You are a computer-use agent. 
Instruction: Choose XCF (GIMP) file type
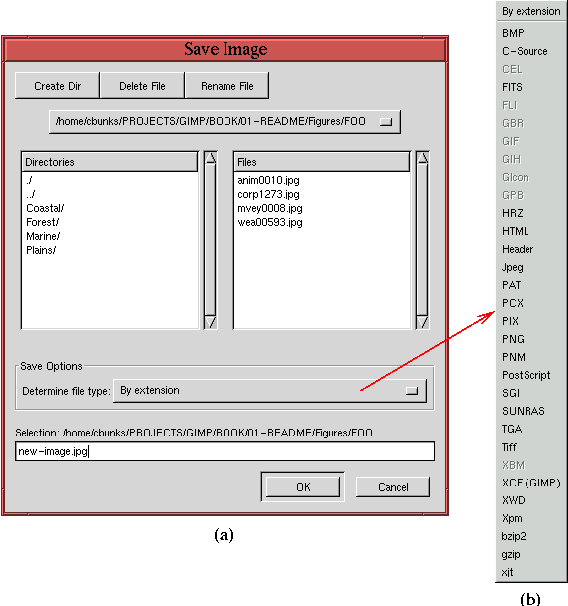[531, 483]
